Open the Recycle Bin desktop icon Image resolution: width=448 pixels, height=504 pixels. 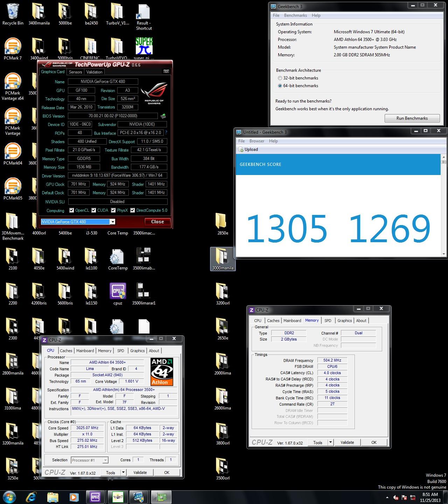(13, 14)
